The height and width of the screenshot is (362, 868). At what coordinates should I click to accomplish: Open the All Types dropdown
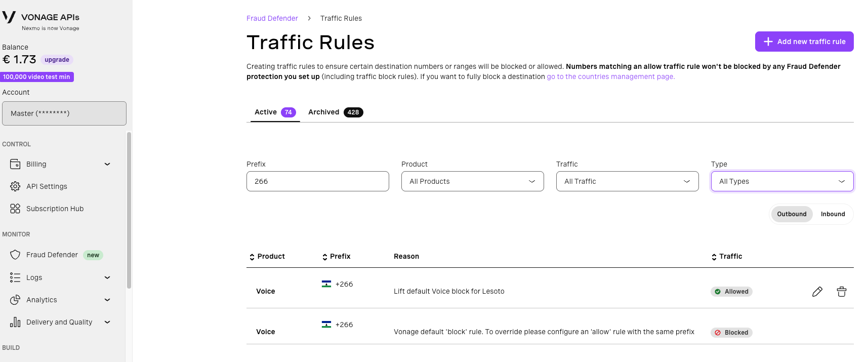pos(782,181)
